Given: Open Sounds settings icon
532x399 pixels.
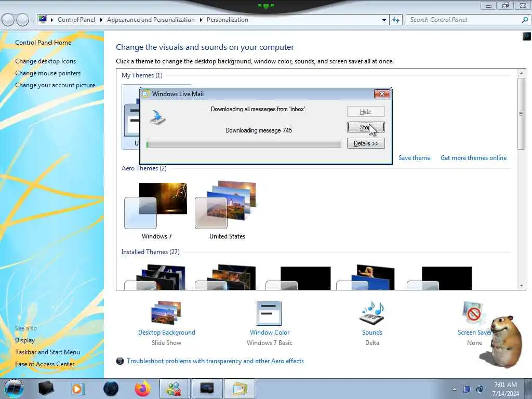Looking at the screenshot, I should tap(372, 313).
